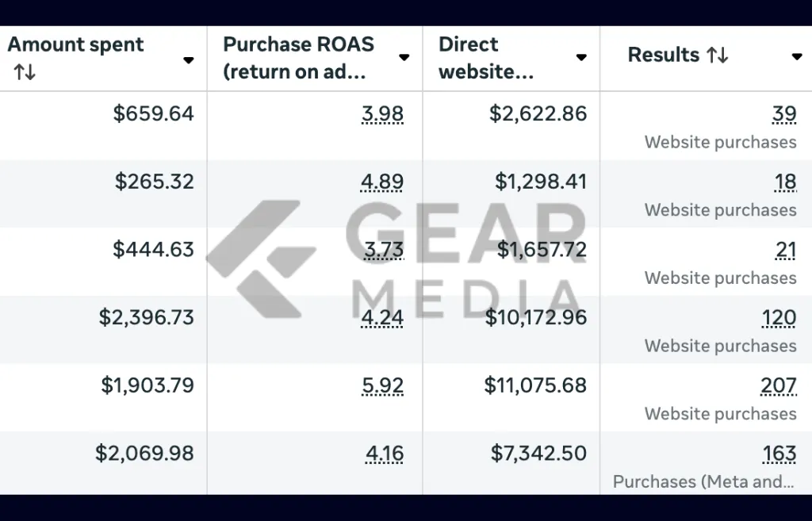Click the 39 website purchases result

pos(784,114)
